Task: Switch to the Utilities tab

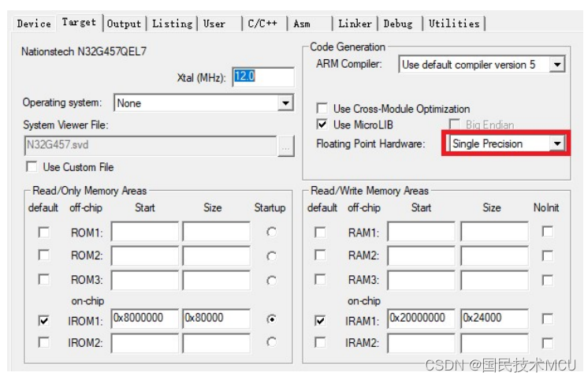Action: (x=454, y=24)
